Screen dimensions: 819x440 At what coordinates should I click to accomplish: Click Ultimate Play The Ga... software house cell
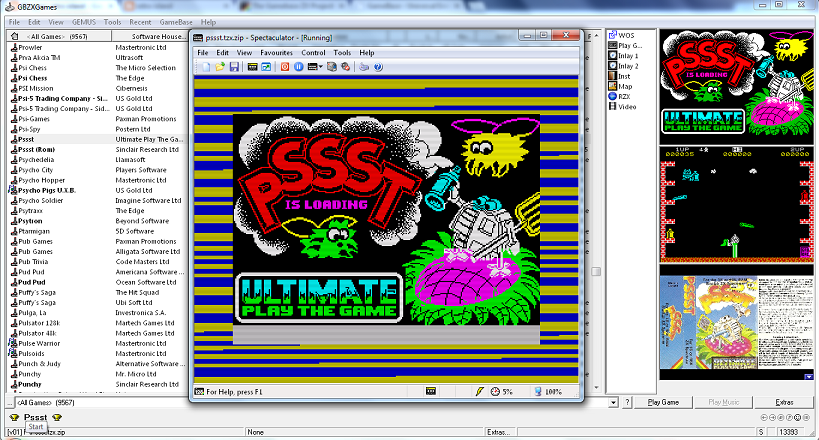pos(149,140)
